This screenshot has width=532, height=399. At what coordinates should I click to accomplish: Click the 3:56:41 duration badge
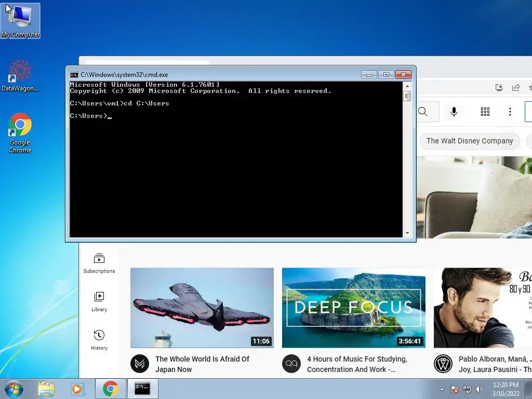click(x=409, y=341)
